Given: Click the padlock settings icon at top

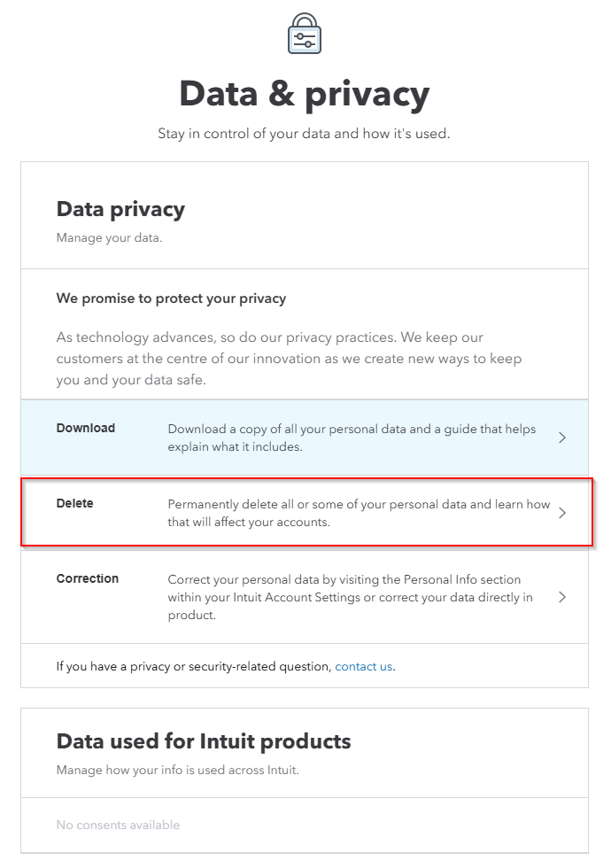Looking at the screenshot, I should [x=305, y=34].
